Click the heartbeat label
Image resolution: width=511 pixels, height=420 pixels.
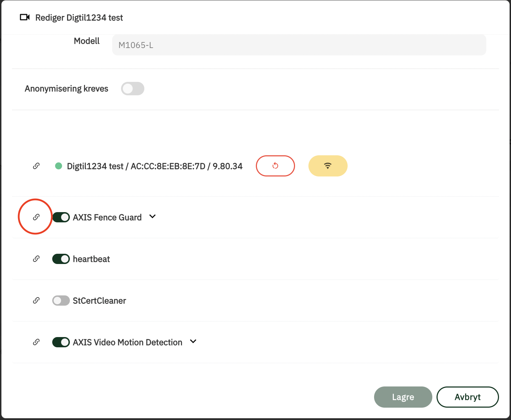click(x=91, y=259)
